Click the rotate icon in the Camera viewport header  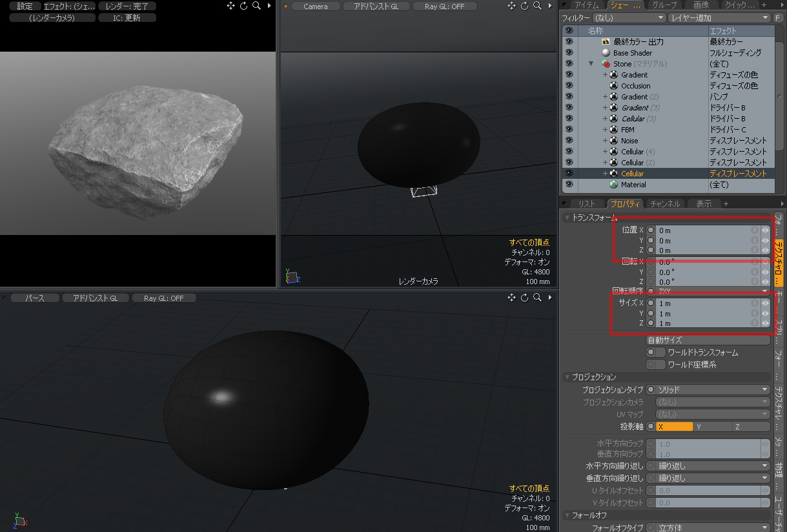pyautogui.click(x=524, y=6)
